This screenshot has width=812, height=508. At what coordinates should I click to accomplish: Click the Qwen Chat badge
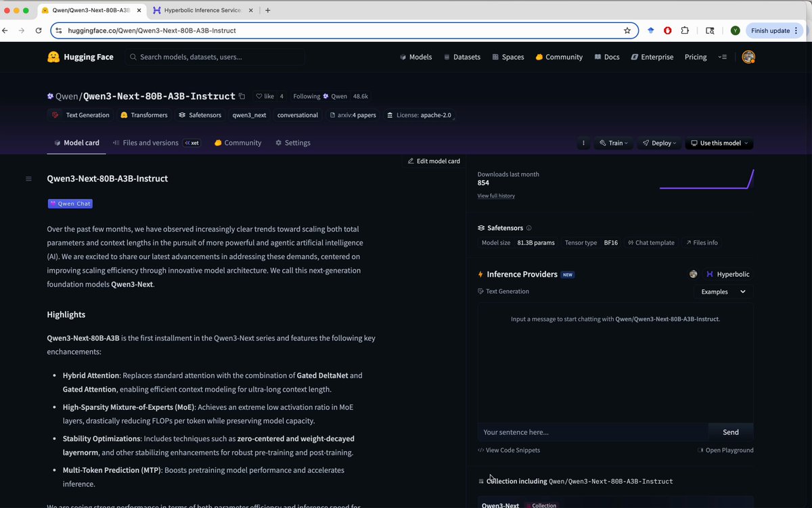(x=70, y=203)
